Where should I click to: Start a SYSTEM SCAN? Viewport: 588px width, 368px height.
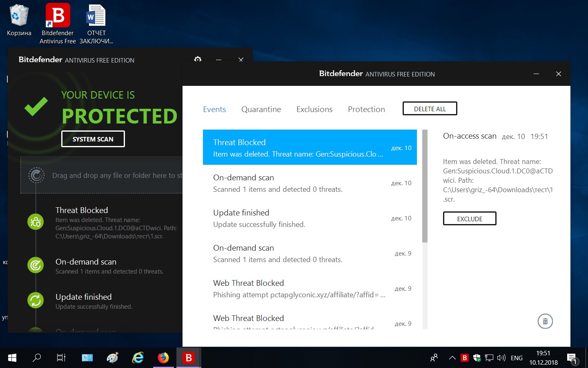pyautogui.click(x=93, y=139)
